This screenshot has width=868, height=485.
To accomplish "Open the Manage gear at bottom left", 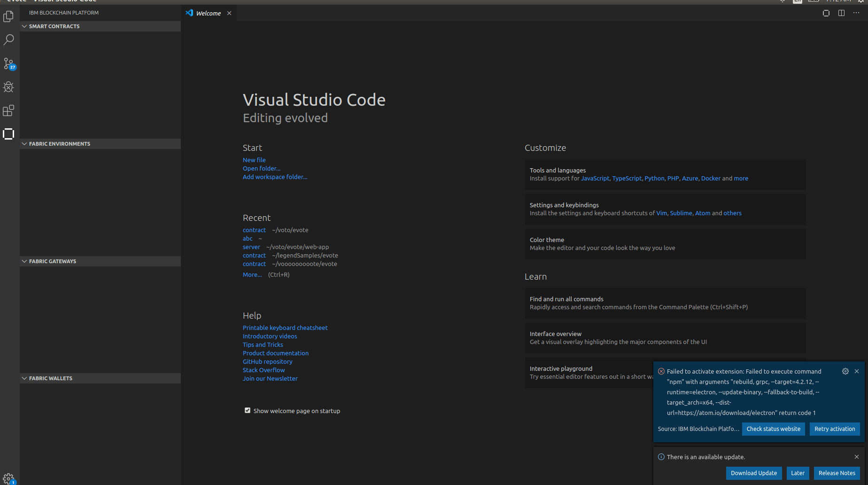I will point(8,478).
